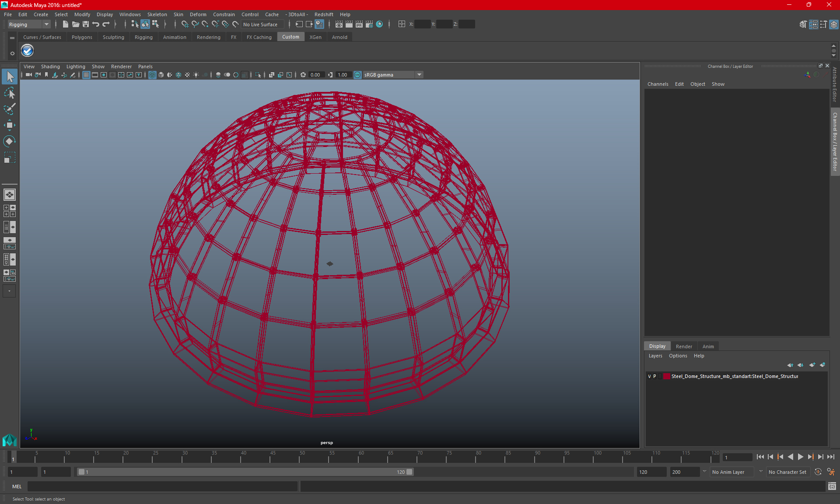Viewport: 840px width, 504px height.
Task: Activate the Lasso select tool
Action: 10,93
